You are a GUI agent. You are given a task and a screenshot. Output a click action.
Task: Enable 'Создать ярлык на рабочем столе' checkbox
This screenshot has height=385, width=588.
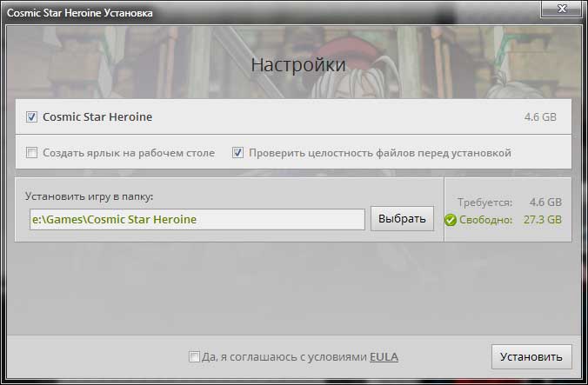(31, 153)
